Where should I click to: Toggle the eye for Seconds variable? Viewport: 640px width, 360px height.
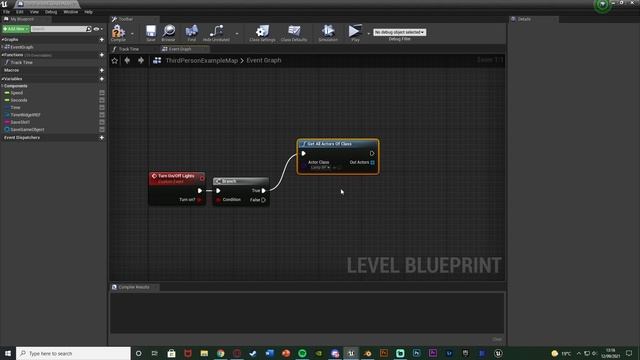click(x=102, y=100)
